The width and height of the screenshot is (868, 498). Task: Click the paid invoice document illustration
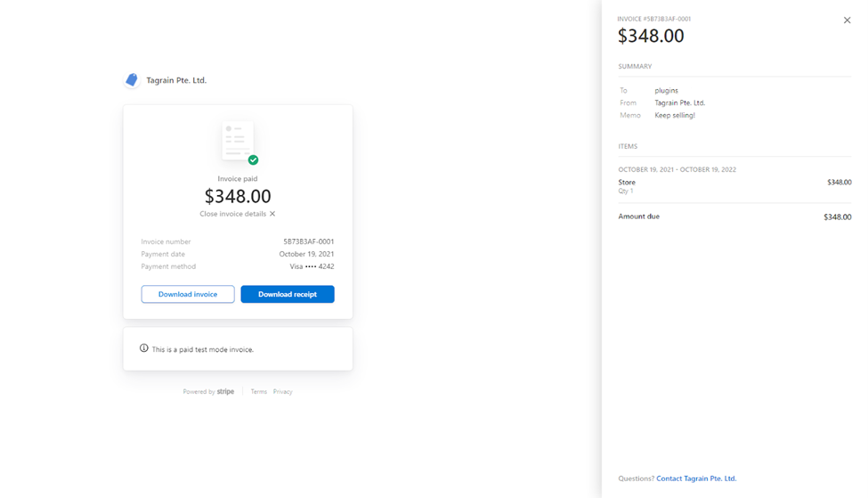click(x=238, y=141)
